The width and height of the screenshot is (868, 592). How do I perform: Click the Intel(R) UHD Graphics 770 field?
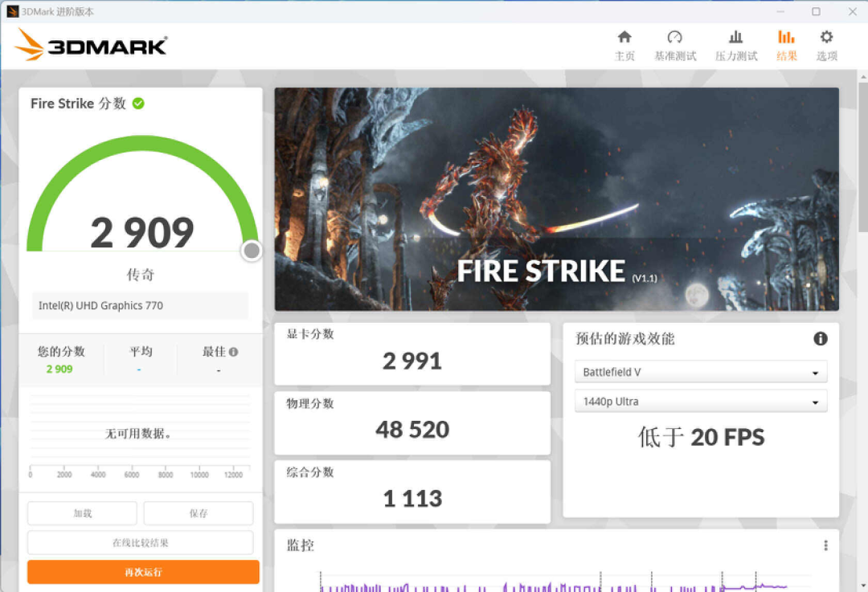tap(140, 305)
